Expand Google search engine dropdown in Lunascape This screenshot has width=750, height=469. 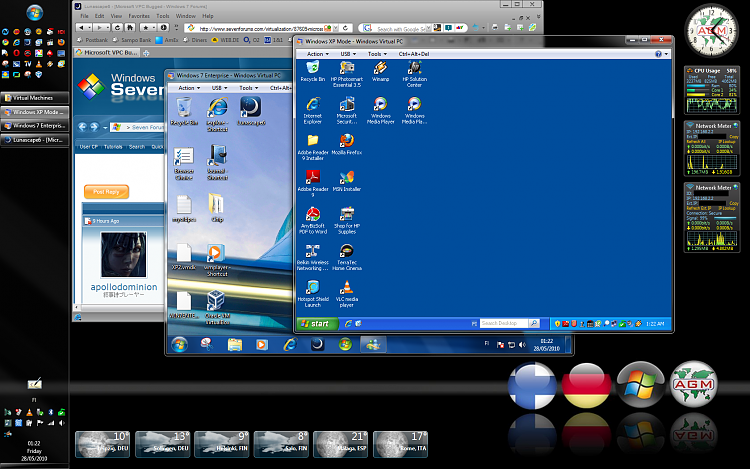[x=428, y=28]
